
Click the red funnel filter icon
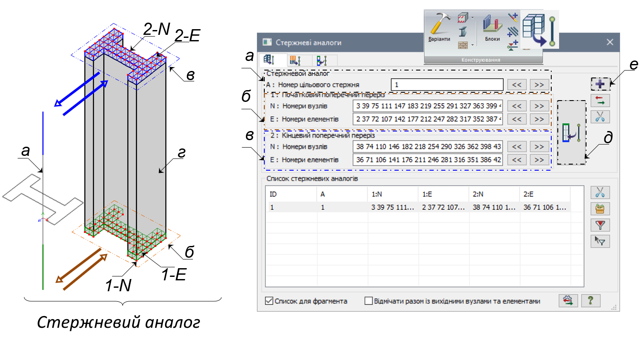pyautogui.click(x=600, y=225)
